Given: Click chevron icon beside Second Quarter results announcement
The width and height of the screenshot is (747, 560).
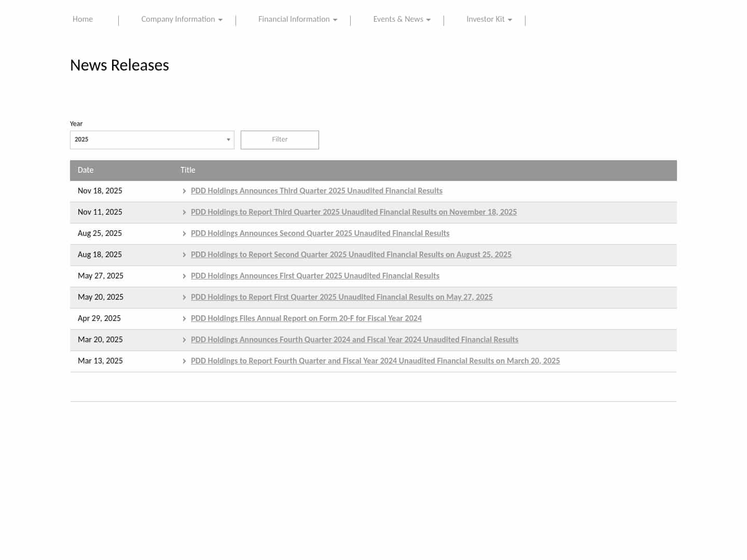Looking at the screenshot, I should tap(184, 234).
